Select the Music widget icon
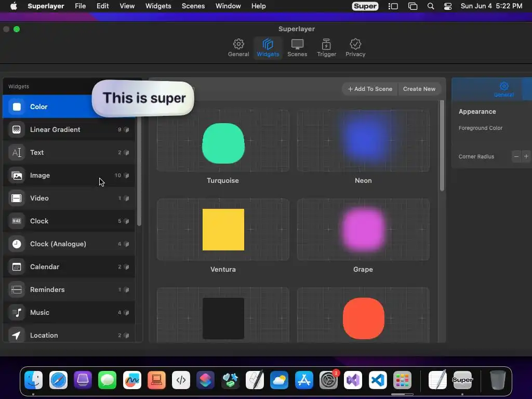 tap(17, 312)
